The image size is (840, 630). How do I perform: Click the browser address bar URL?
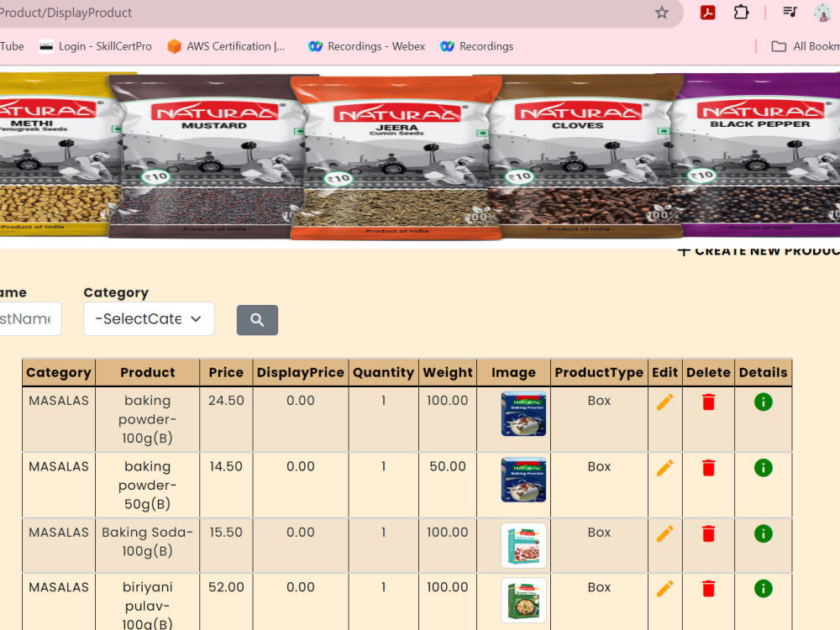point(66,13)
